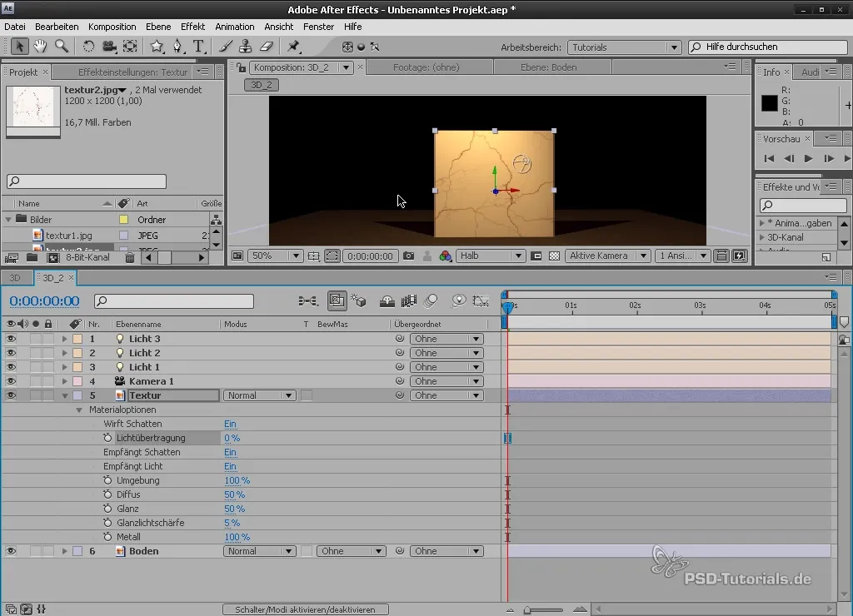The image size is (853, 616).
Task: Toggle stopwatch for Lichtübertragung
Action: (x=107, y=438)
